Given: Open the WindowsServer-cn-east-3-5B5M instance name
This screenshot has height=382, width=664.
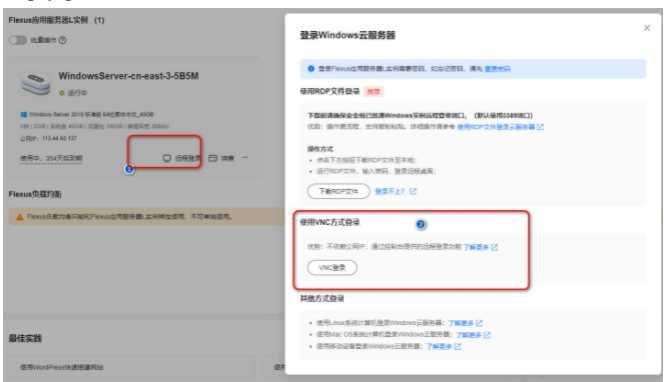Looking at the screenshot, I should pyautogui.click(x=128, y=76).
